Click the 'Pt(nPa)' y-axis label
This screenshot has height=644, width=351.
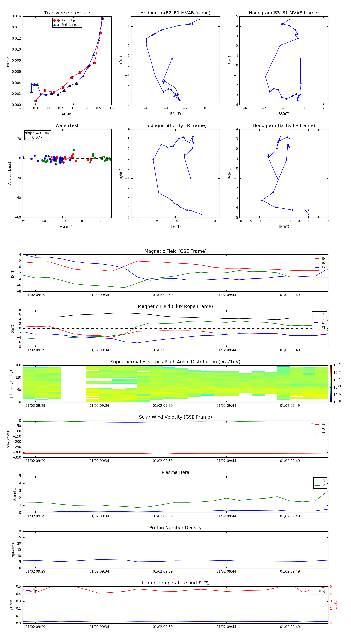point(8,61)
